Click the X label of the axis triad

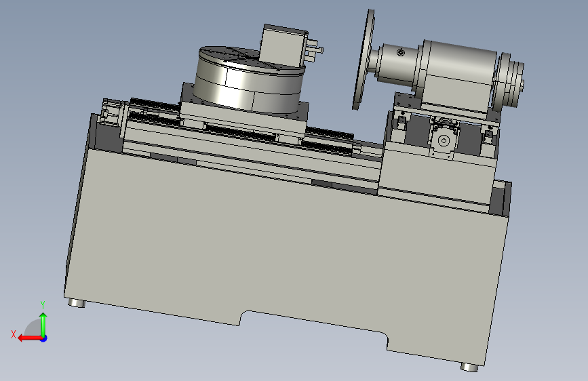14,334
